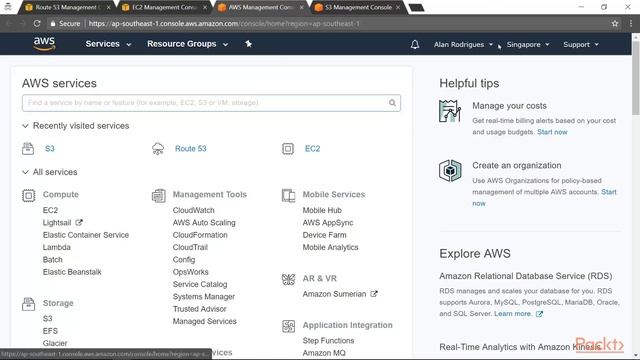Collapse the Recently visited services section
The height and width of the screenshot is (360, 640).
(x=25, y=126)
